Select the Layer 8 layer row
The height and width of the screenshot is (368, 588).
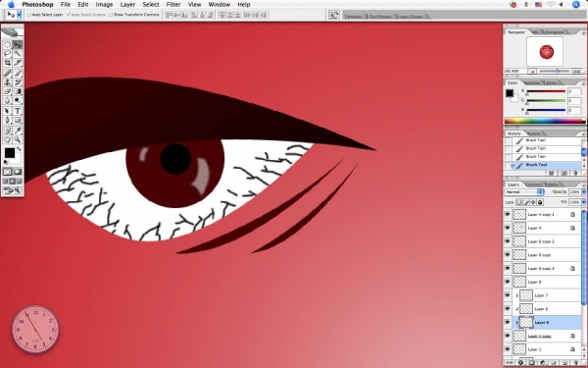[546, 282]
